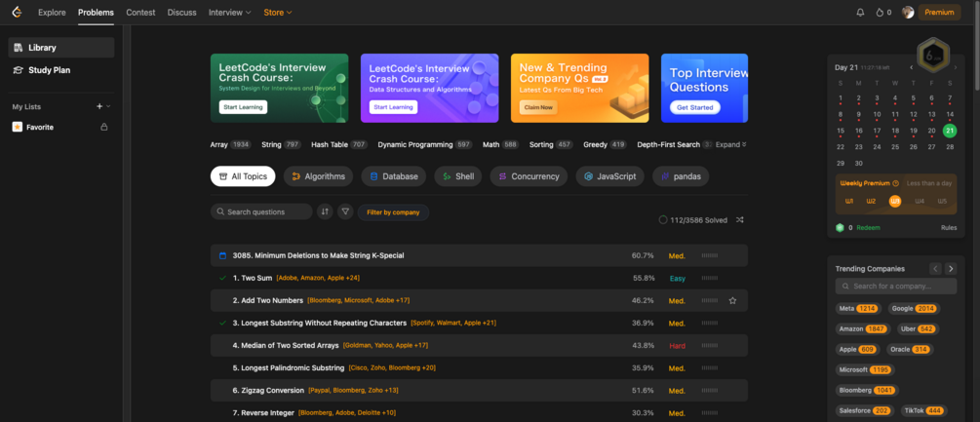Select the pandas topic filter
Screen dimensions: 980x422
(x=681, y=176)
